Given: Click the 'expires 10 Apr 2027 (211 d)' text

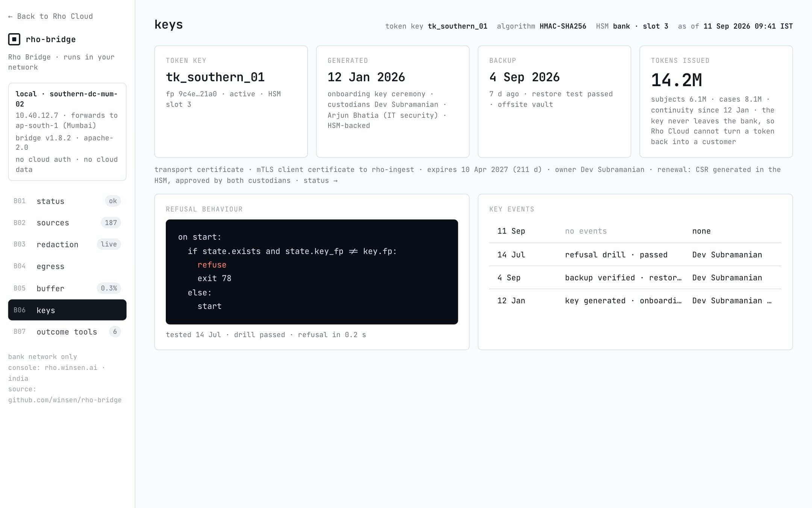Looking at the screenshot, I should 485,170.
